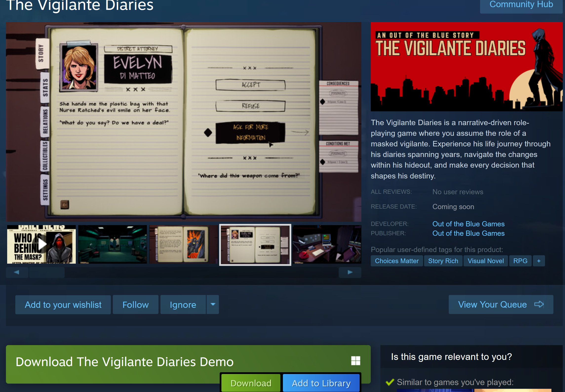Open the Community Hub
565x392 pixels.
521,5
